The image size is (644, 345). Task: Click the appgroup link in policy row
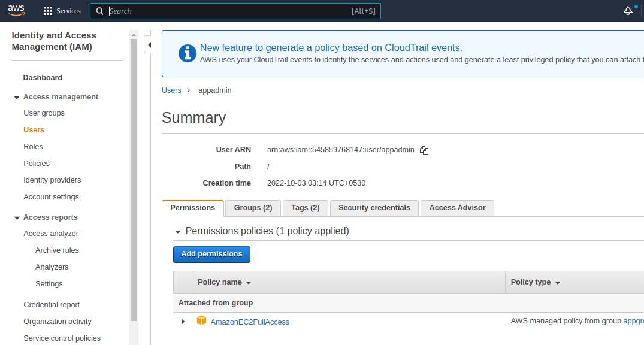pyautogui.click(x=633, y=321)
